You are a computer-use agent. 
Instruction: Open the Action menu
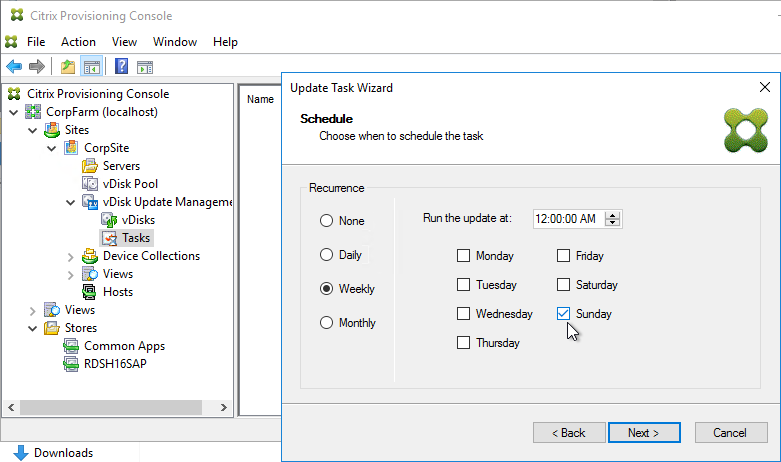[x=78, y=42]
